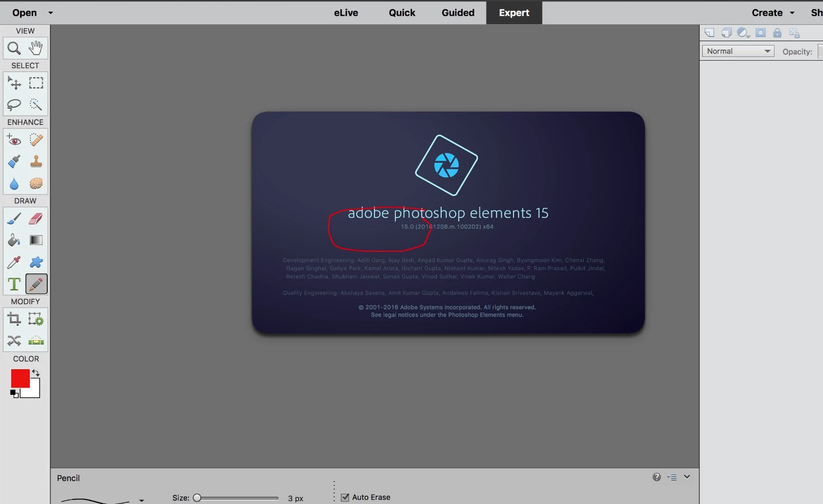Viewport: 823px width, 504px height.
Task: Select the Custom Shape tool
Action: point(36,262)
